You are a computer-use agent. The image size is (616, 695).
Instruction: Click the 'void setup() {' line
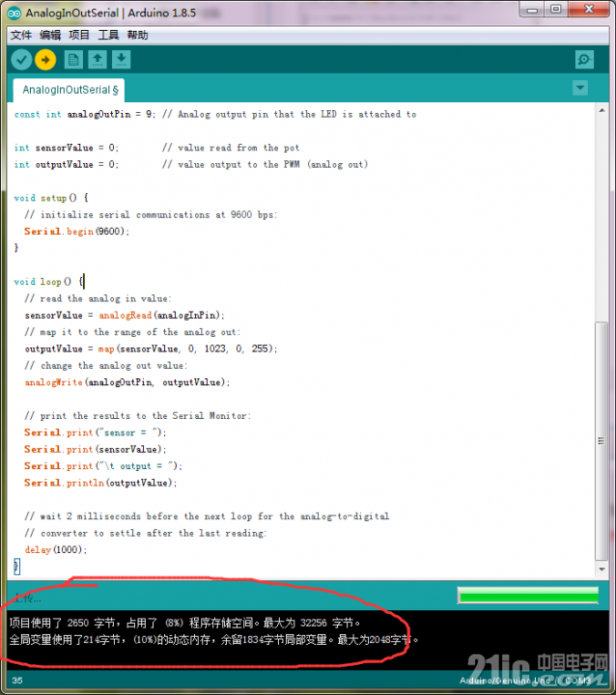51,198
